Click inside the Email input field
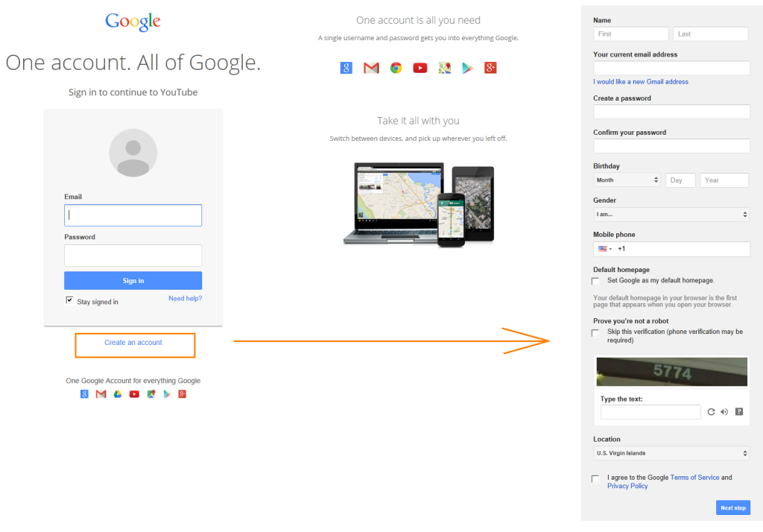 coord(133,215)
